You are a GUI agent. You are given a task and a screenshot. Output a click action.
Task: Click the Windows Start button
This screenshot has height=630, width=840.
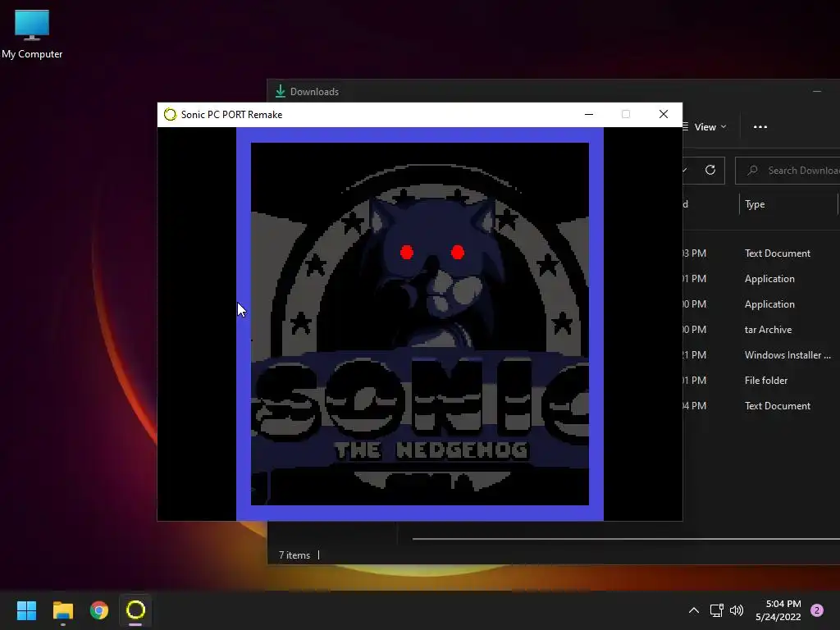tap(26, 610)
